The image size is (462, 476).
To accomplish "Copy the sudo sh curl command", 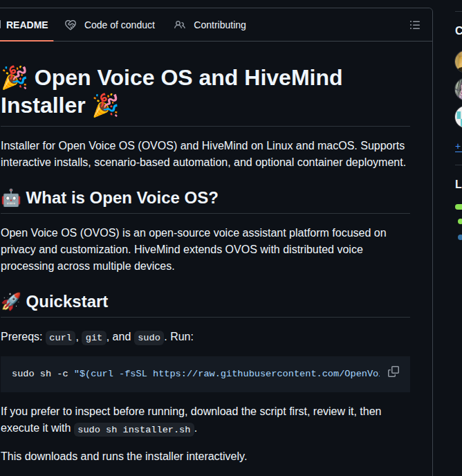I will pyautogui.click(x=394, y=372).
